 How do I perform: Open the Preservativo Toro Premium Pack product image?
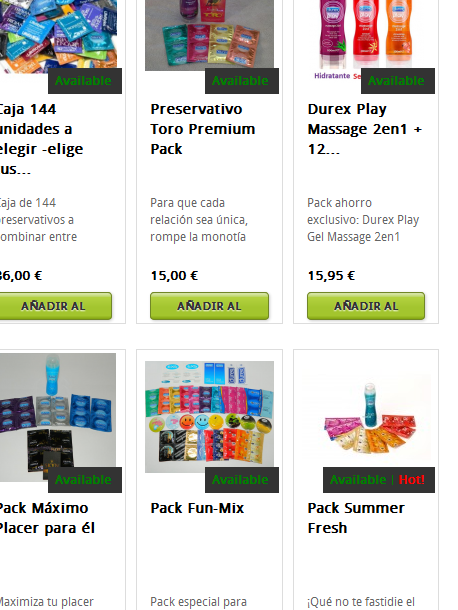tap(209, 35)
